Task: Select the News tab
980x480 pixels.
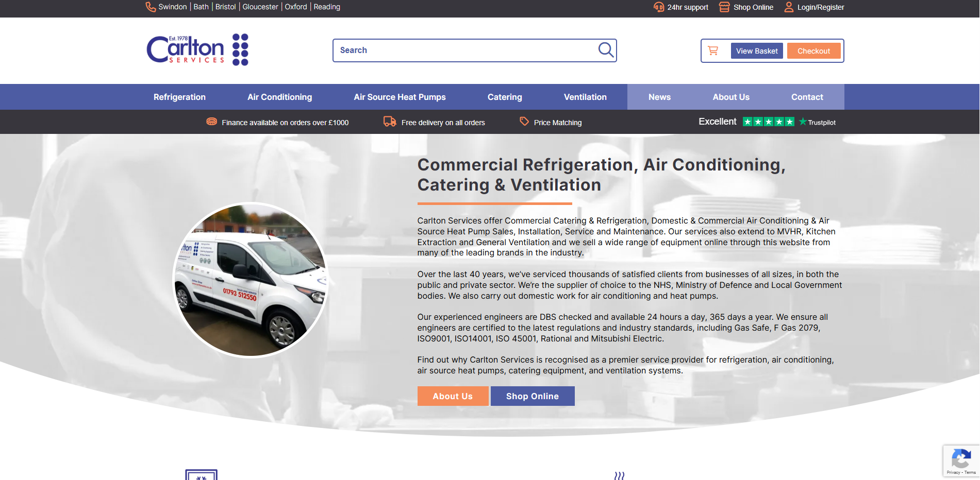Action: pos(659,97)
